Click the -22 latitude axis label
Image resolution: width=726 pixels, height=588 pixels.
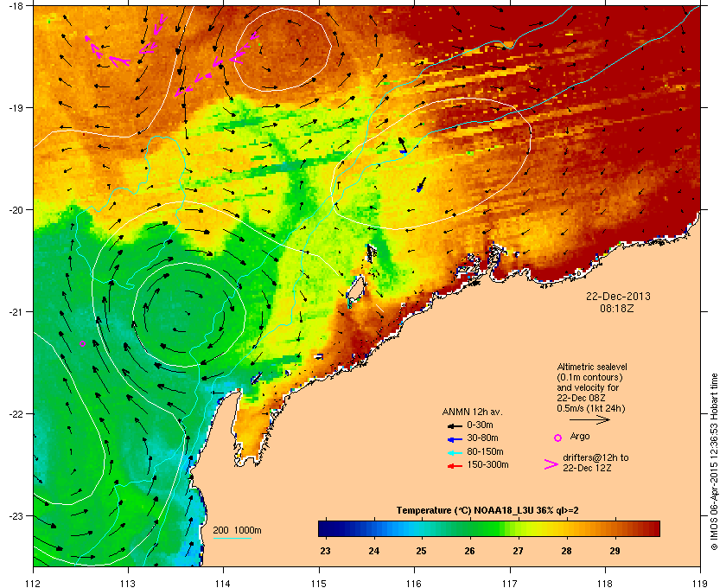(17, 413)
